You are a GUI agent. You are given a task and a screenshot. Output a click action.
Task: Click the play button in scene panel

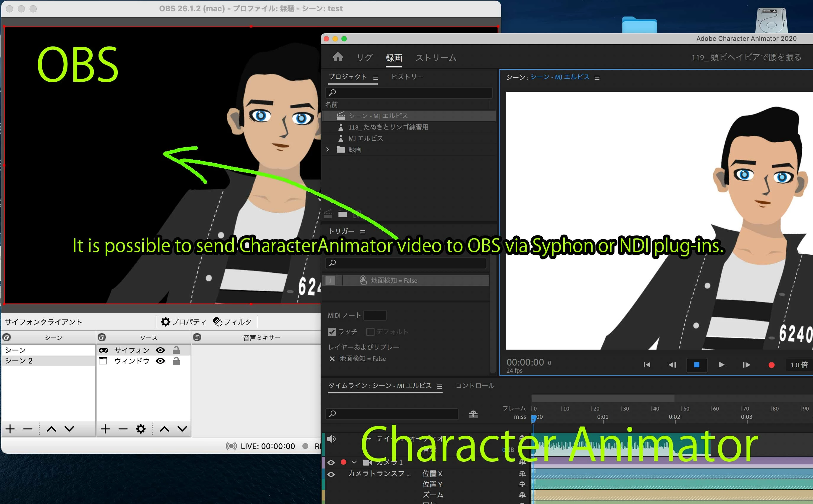point(721,365)
